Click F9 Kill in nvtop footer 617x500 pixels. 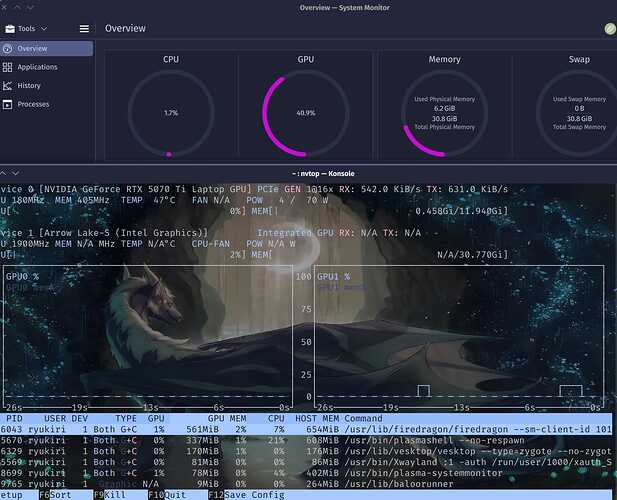click(x=110, y=495)
